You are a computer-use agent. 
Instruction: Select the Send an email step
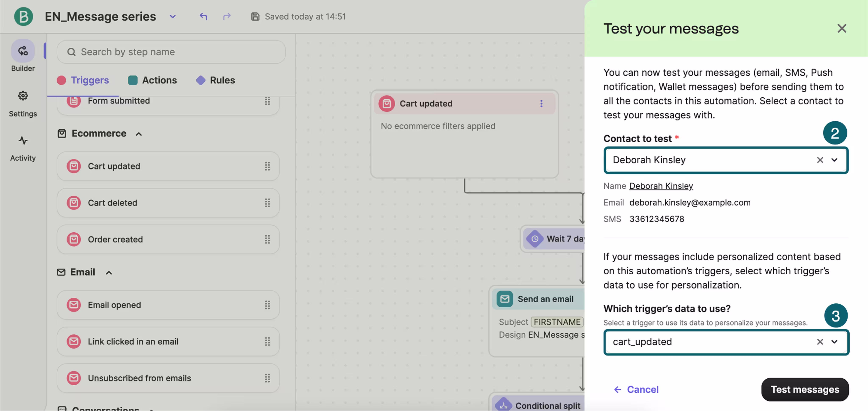point(537,321)
